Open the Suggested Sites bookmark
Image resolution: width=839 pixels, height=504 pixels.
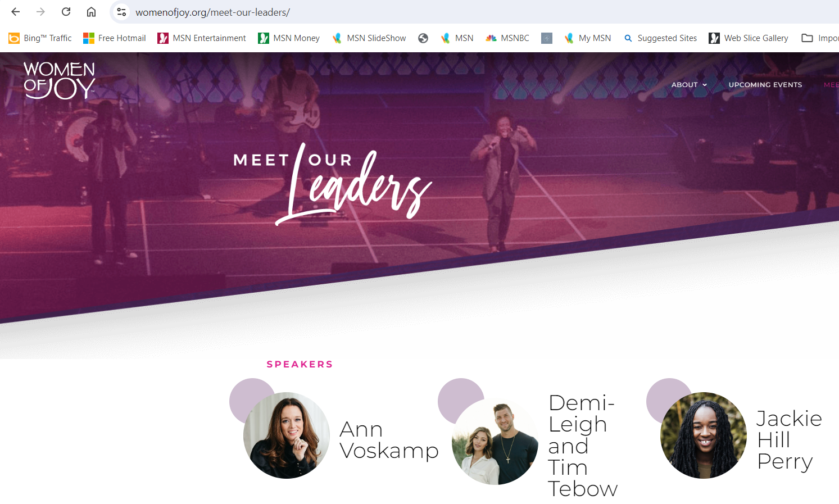(660, 38)
